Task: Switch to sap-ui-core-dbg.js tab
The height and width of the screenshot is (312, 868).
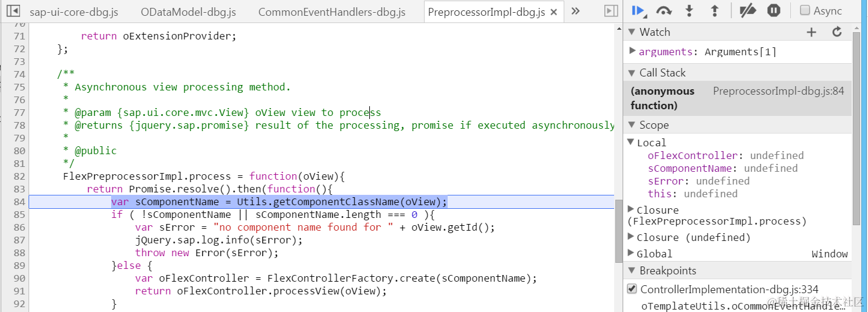Action: 73,12
